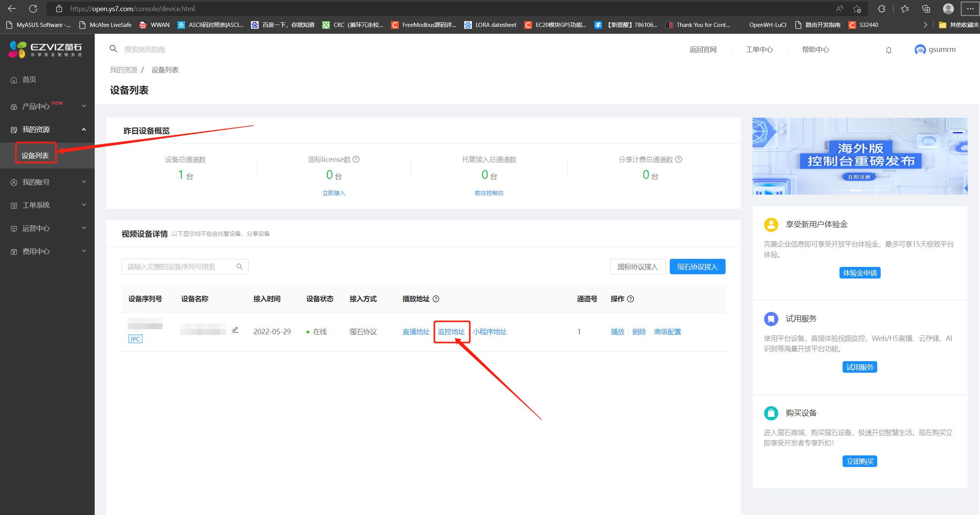Image resolution: width=980 pixels, height=515 pixels.
Task: Click the notification bell icon
Action: coord(888,50)
